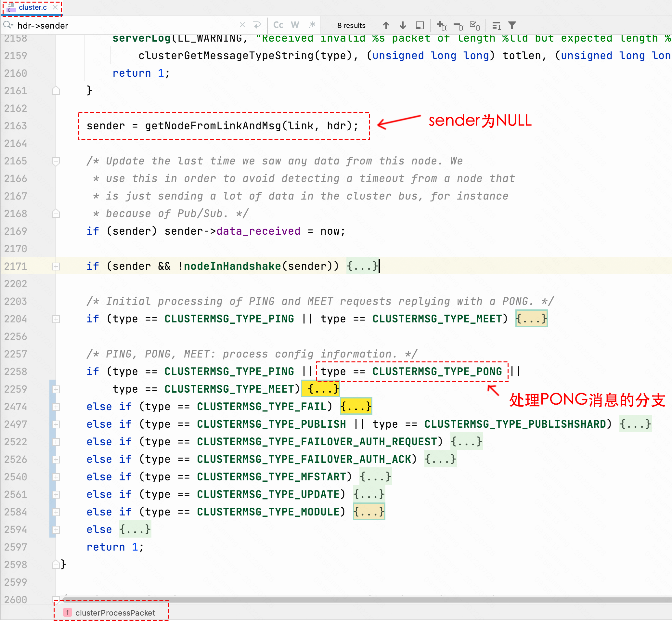
Task: Click clusterProcessPacket breadcrumb
Action: pyautogui.click(x=115, y=613)
